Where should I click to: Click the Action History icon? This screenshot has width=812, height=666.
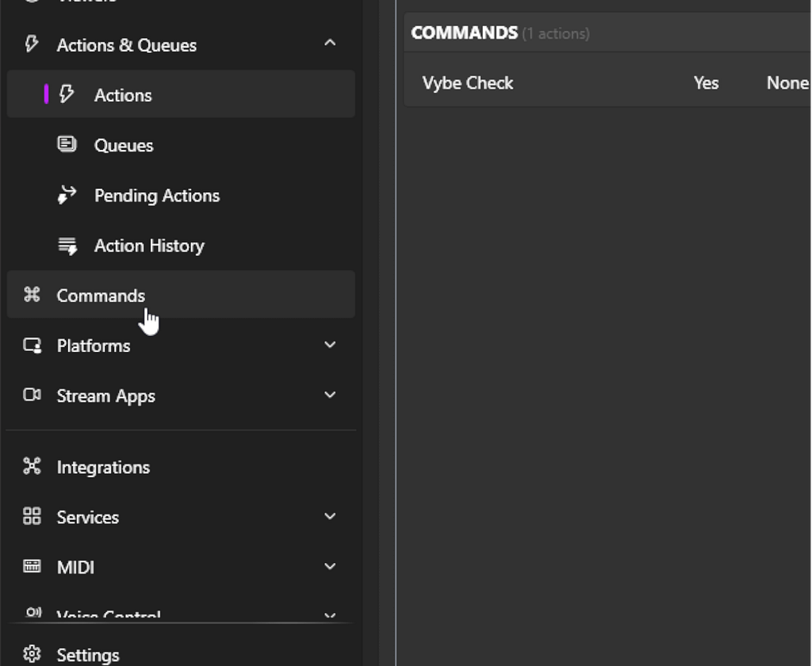(67, 246)
